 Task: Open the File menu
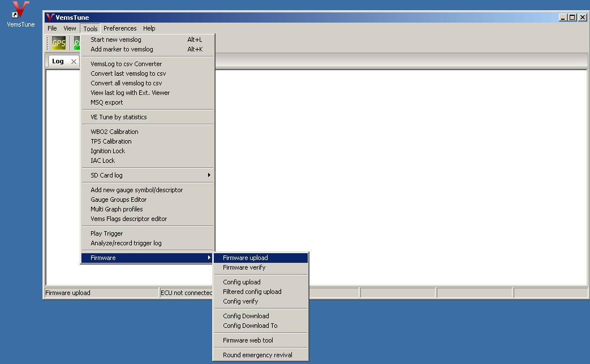[x=52, y=28]
